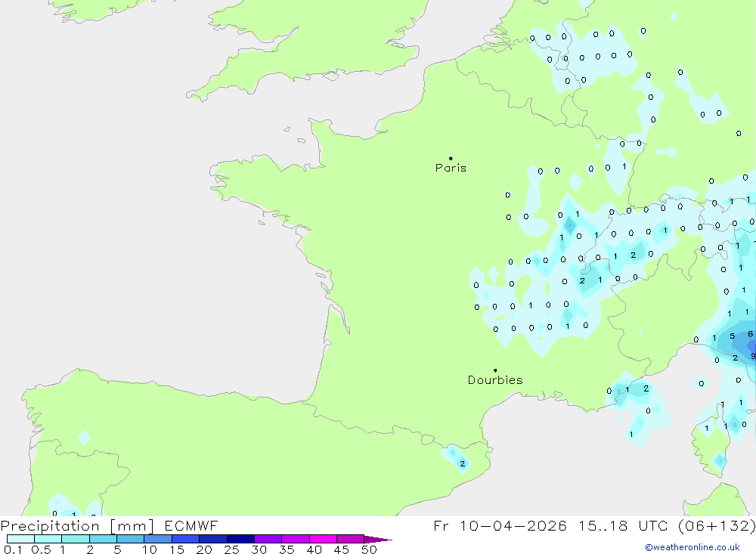
Task: Select the Dourbies town label
Action: [495, 380]
